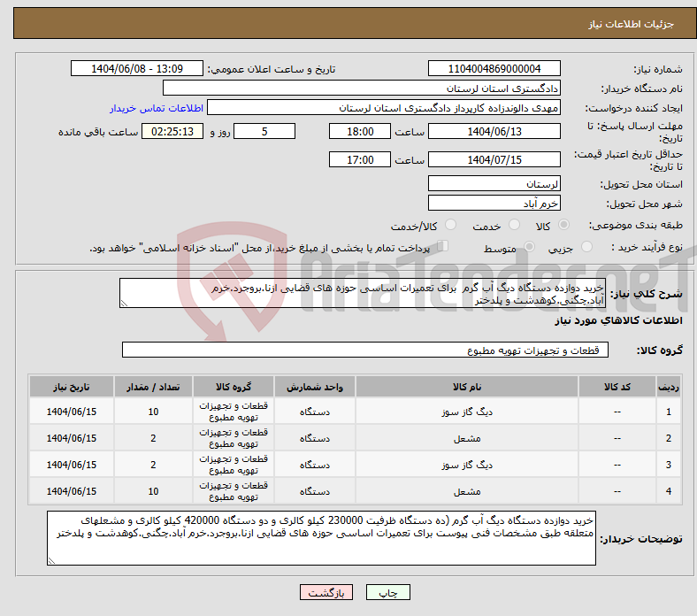Toggle the treasury bonds payment checkbox
The image size is (697, 616).
pos(443,247)
